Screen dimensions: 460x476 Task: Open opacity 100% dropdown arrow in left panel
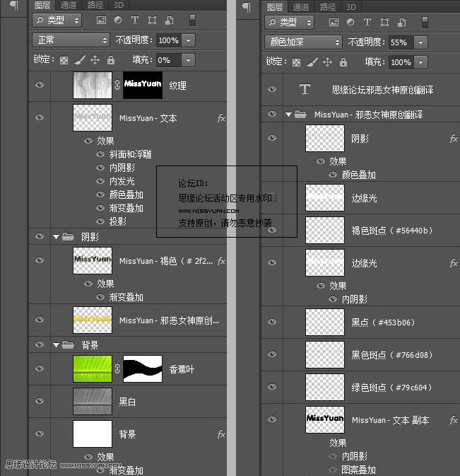click(188, 40)
